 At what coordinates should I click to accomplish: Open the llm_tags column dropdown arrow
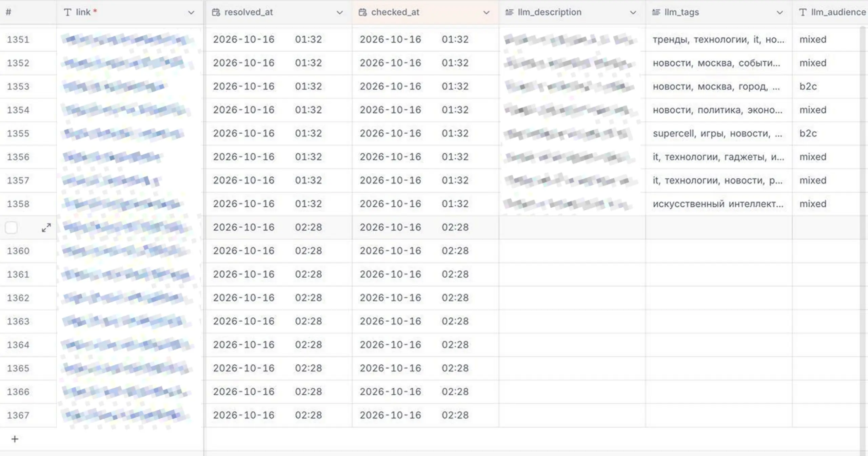coord(780,13)
